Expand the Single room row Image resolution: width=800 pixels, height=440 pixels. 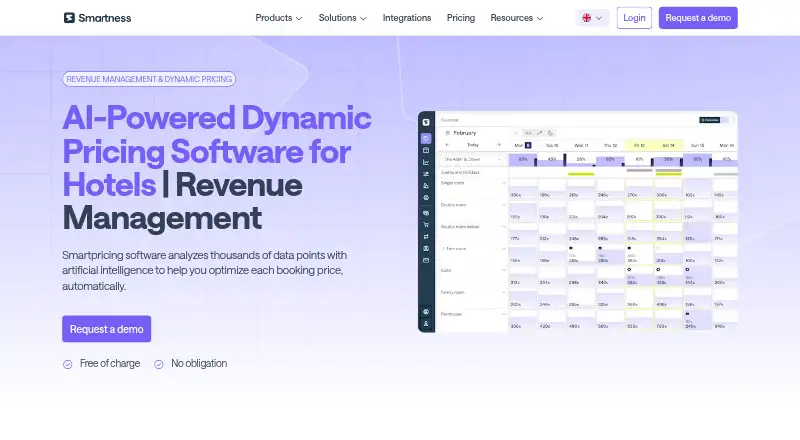point(504,183)
